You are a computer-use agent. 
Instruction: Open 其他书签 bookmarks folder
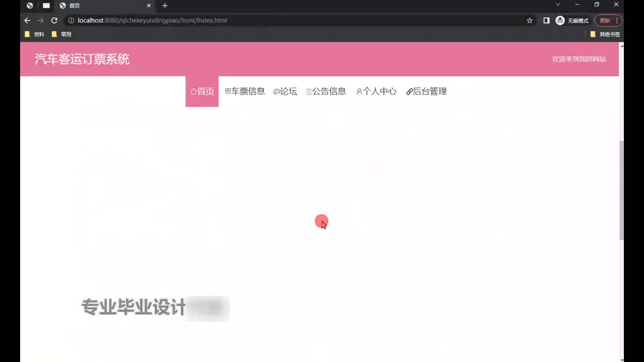(605, 34)
